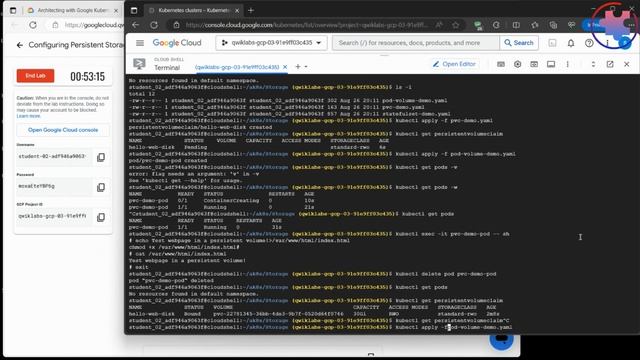Click the qwiklabs-gcp-03 project ID value field

point(53,216)
